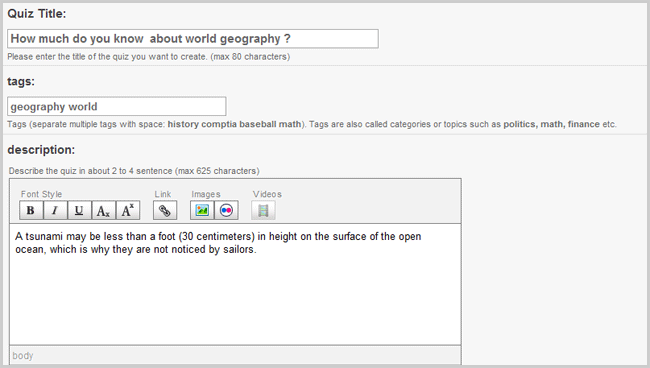Insert a hyperlink with the chain icon
650x368 pixels.
(x=165, y=211)
